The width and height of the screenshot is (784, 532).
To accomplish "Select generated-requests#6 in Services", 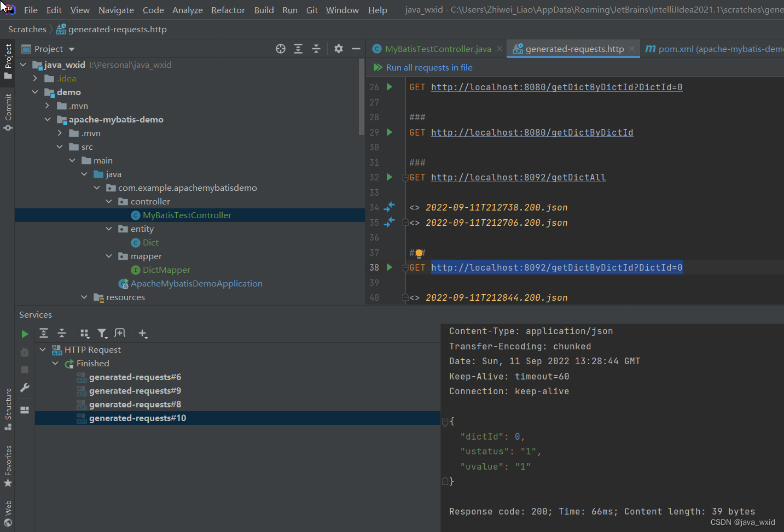I will (135, 377).
